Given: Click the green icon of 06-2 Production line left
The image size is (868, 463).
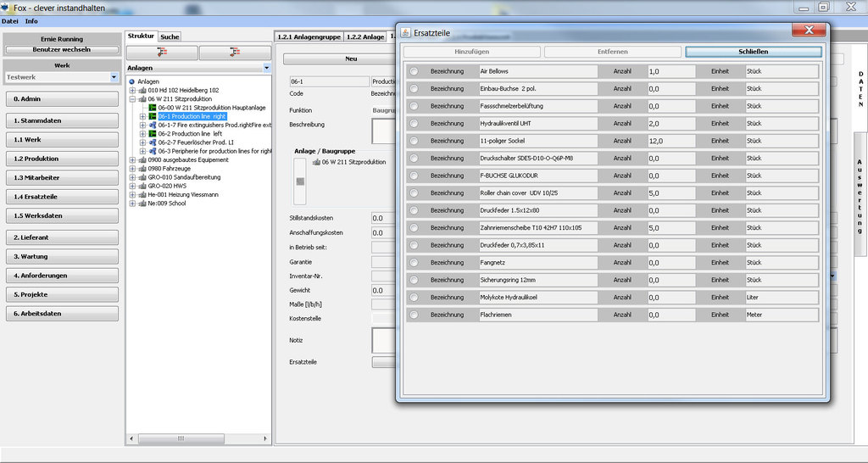Looking at the screenshot, I should [x=153, y=134].
